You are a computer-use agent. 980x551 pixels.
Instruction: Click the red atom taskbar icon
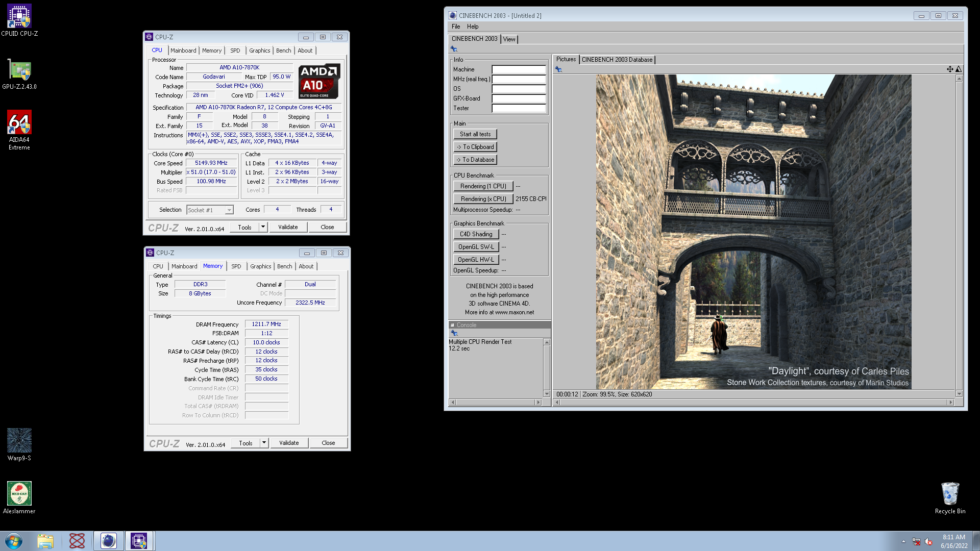pos(77,541)
